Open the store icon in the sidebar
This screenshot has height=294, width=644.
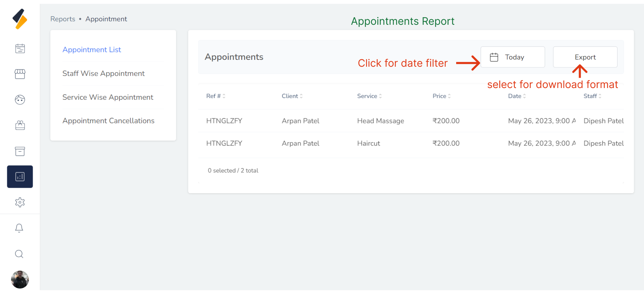point(20,74)
